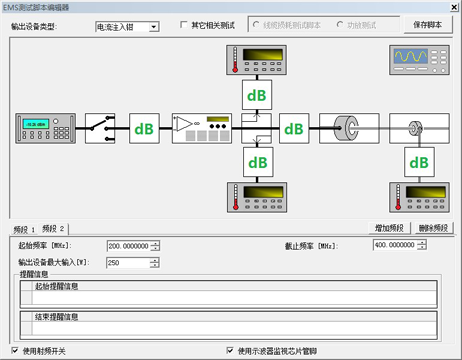Click the dB block after the coupler
Screen dimensions: 462x360
[x=294, y=128]
